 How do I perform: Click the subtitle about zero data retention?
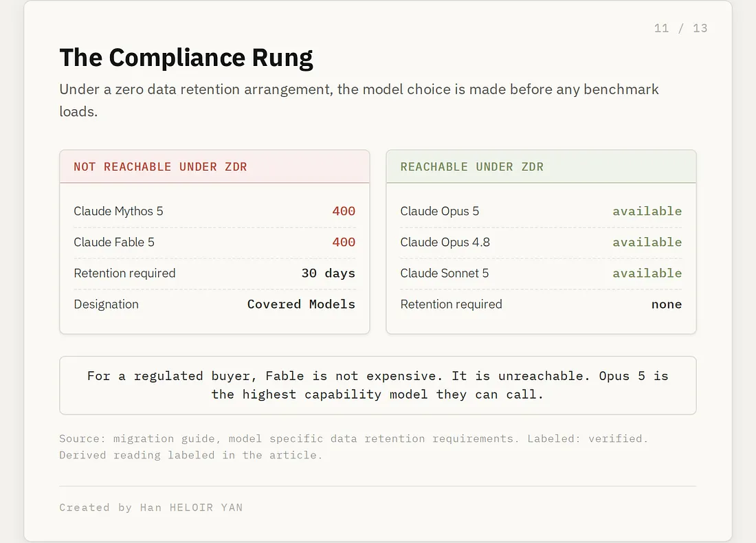click(x=359, y=100)
